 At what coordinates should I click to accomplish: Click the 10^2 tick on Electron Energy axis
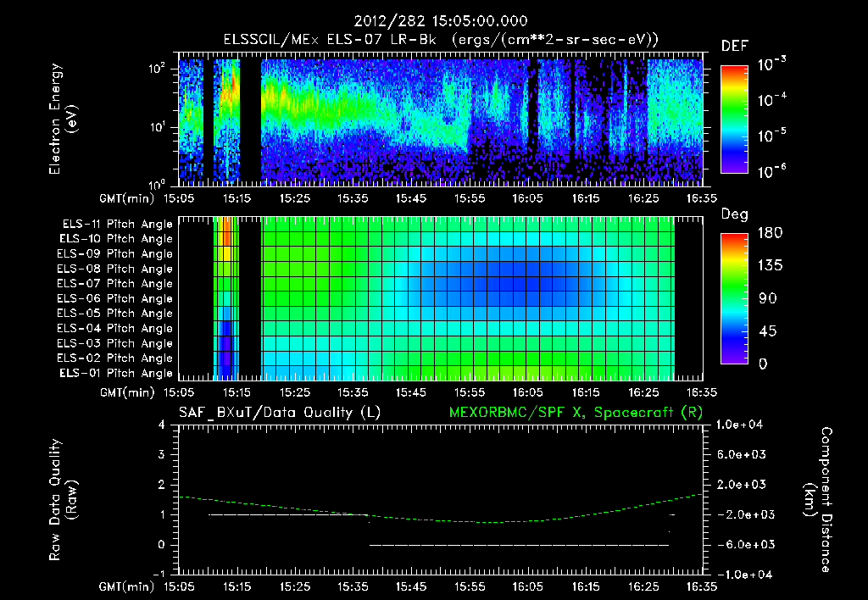[158, 69]
